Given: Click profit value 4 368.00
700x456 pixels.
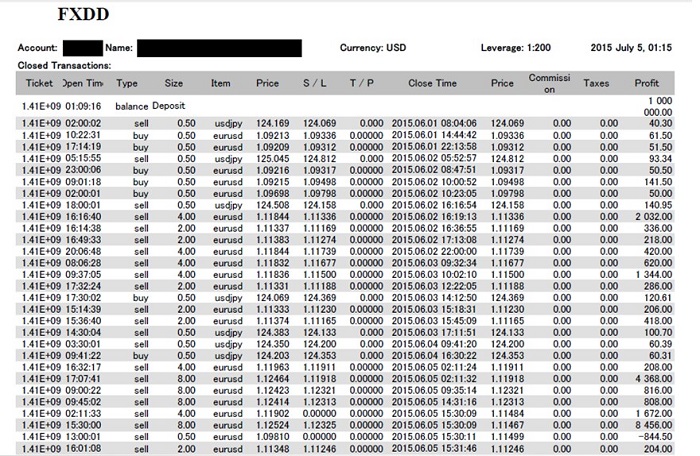Looking at the screenshot, I should coord(654,379).
